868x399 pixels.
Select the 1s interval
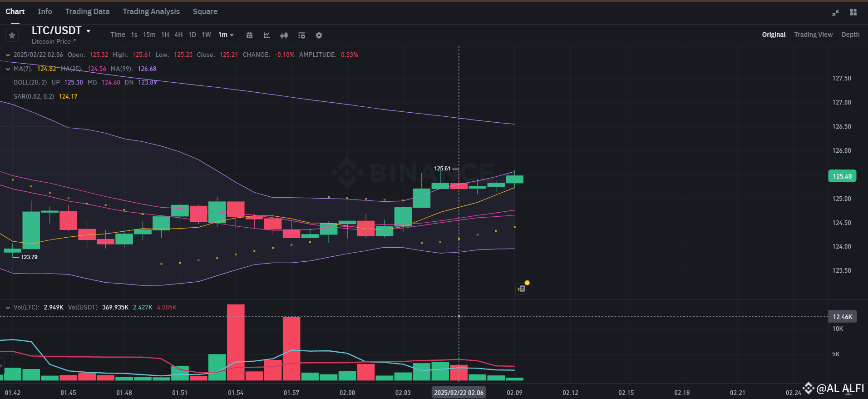tap(134, 35)
